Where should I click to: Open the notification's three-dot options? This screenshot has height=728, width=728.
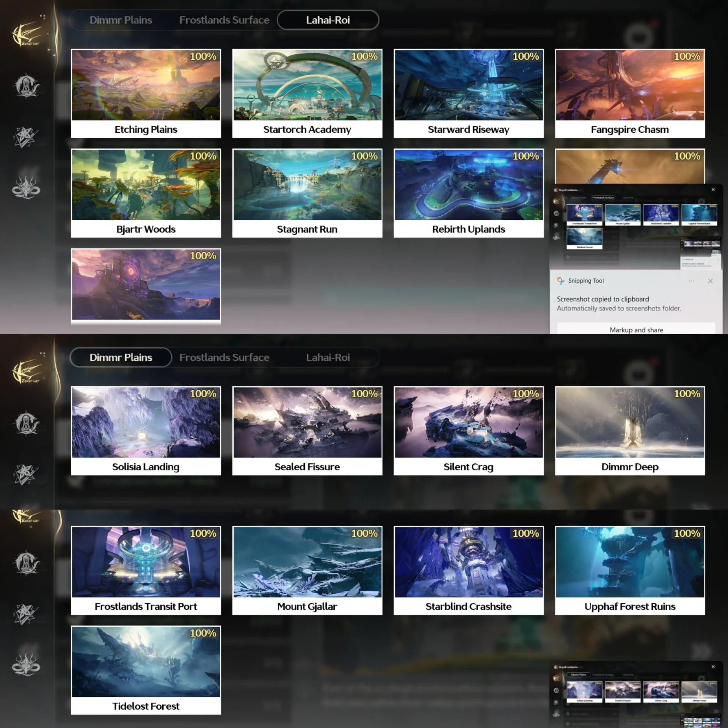coord(691,281)
